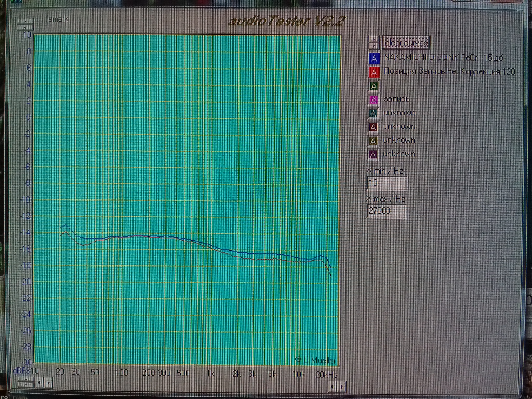Click up arrow of top-left Y-axis stepper
Viewport: 532px width, 399px height.
(x=25, y=22)
